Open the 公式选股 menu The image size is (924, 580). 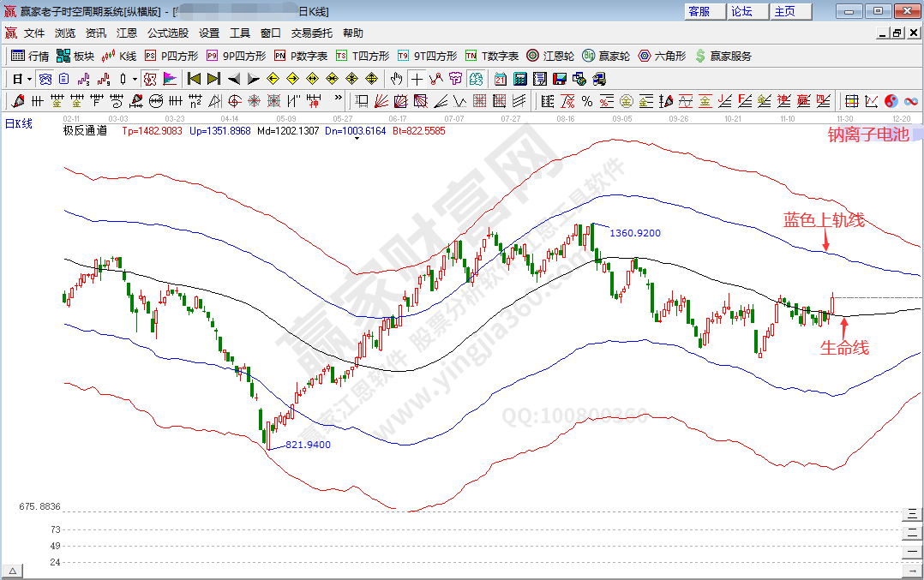pos(168,33)
